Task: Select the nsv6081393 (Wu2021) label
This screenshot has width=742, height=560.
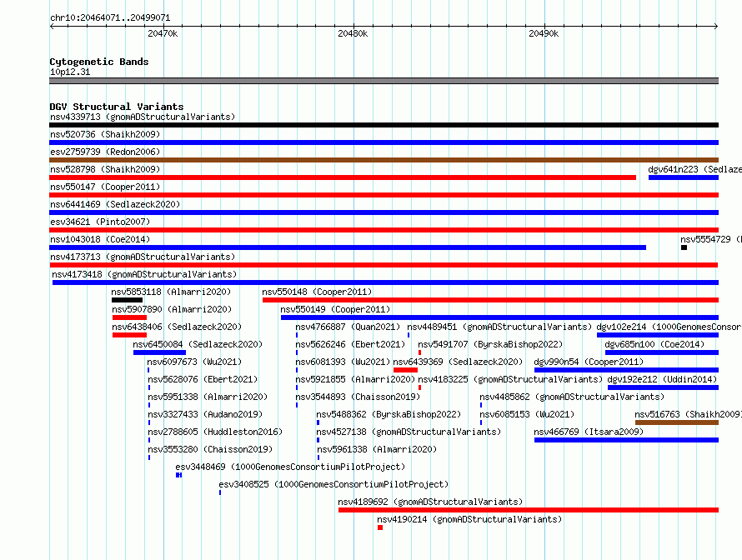Action: coord(342,362)
